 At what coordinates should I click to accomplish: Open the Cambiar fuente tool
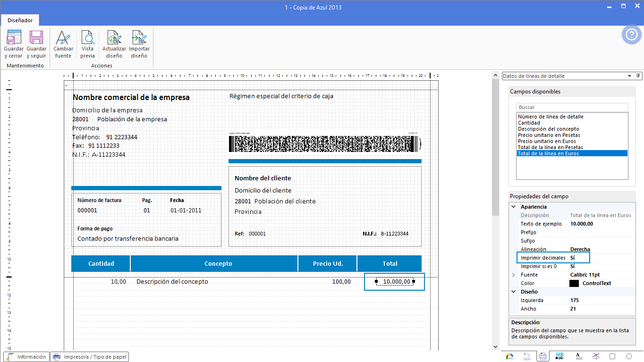click(63, 45)
